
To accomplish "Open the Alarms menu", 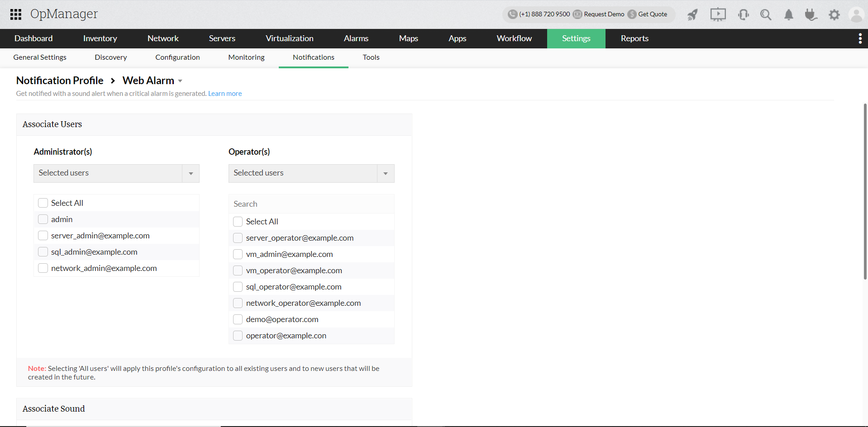I will [x=356, y=38].
